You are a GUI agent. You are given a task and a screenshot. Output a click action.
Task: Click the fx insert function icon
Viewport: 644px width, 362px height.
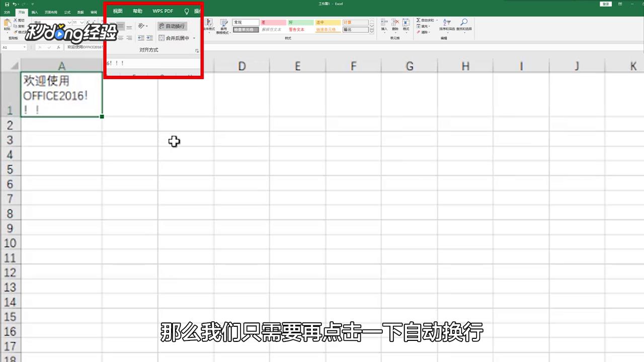point(58,47)
